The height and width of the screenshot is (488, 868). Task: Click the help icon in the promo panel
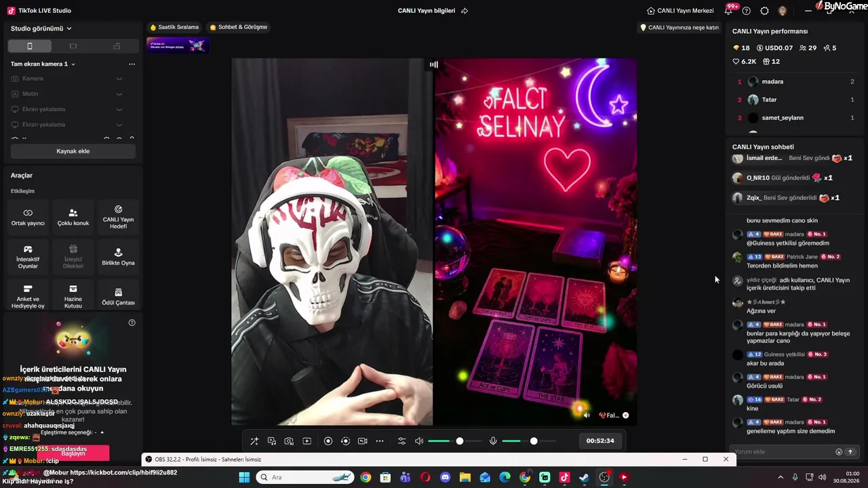(132, 323)
